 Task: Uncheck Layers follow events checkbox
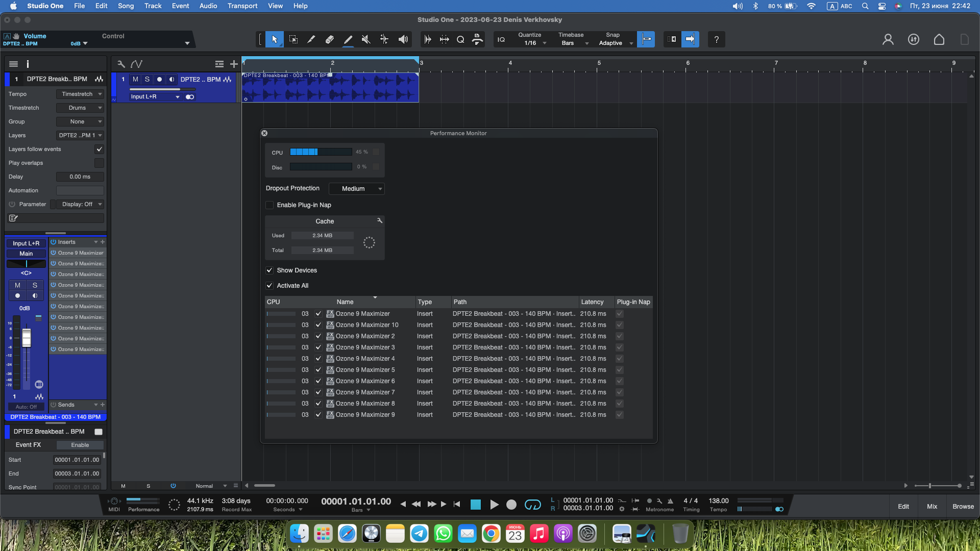(x=99, y=149)
